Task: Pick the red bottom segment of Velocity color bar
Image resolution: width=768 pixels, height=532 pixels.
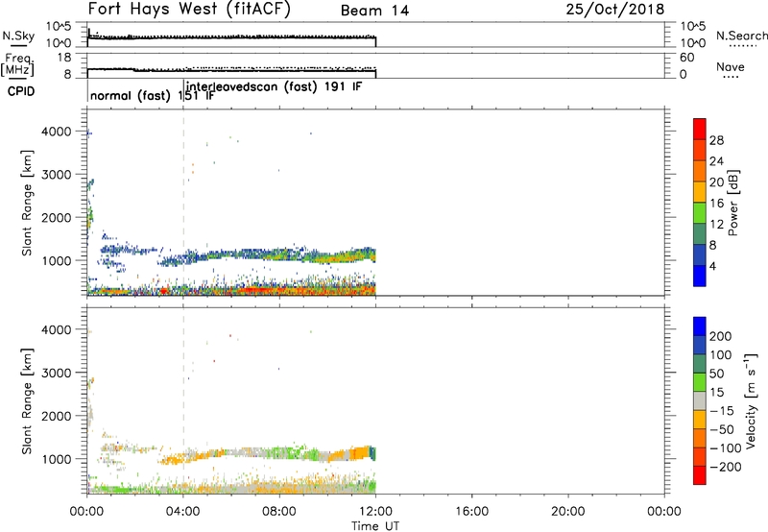Action: point(700,475)
